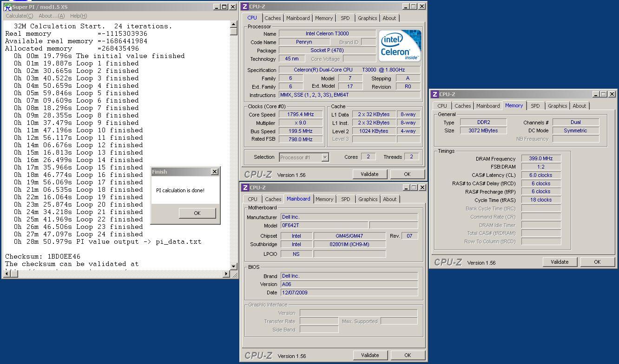Screen dimensions: 619x364
Task: Select the Caches tab in the Mainboard window
Action: (273, 199)
